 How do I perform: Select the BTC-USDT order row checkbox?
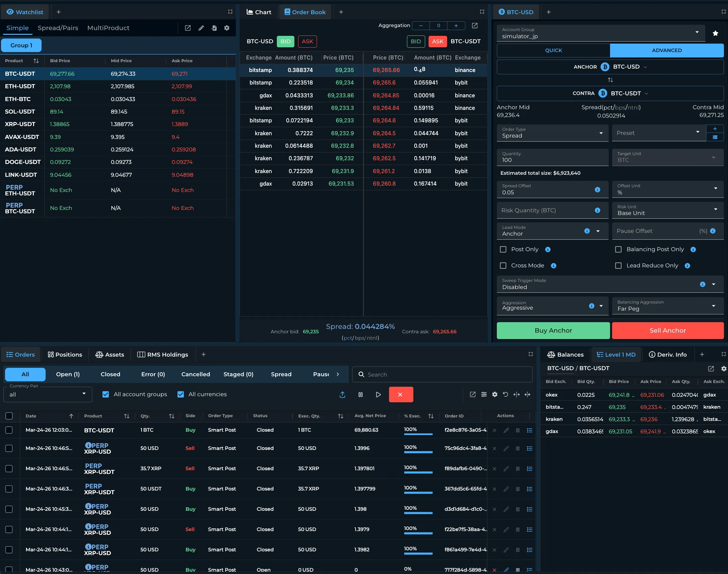(x=9, y=430)
